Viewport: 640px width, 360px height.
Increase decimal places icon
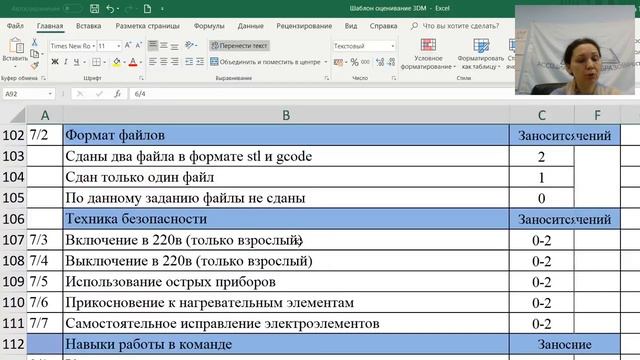[x=380, y=62]
